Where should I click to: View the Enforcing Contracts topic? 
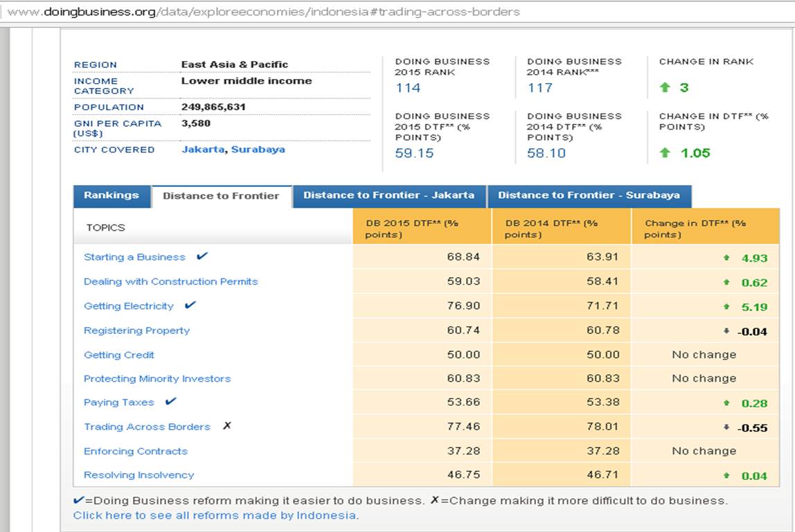pyautogui.click(x=136, y=452)
